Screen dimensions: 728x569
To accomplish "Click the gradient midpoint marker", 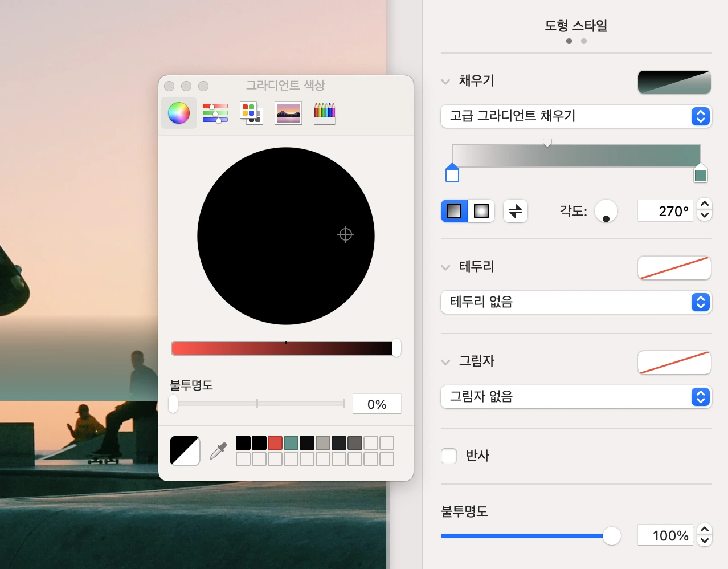I will click(x=547, y=143).
